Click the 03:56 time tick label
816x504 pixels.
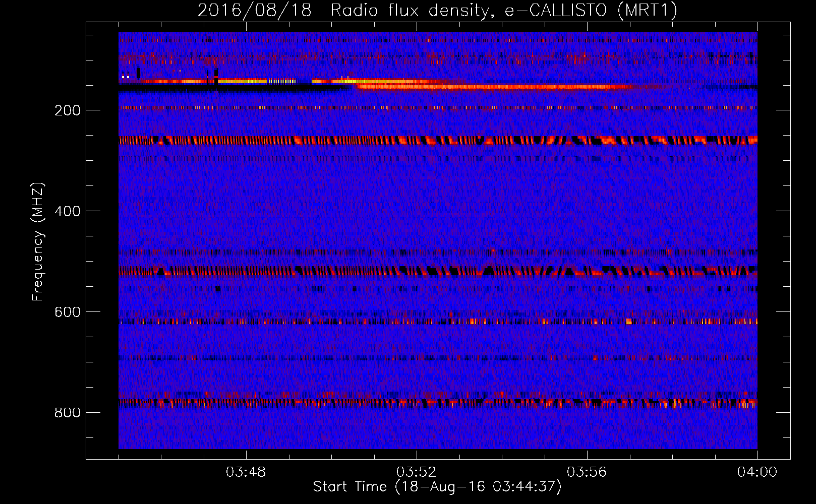tap(587, 472)
